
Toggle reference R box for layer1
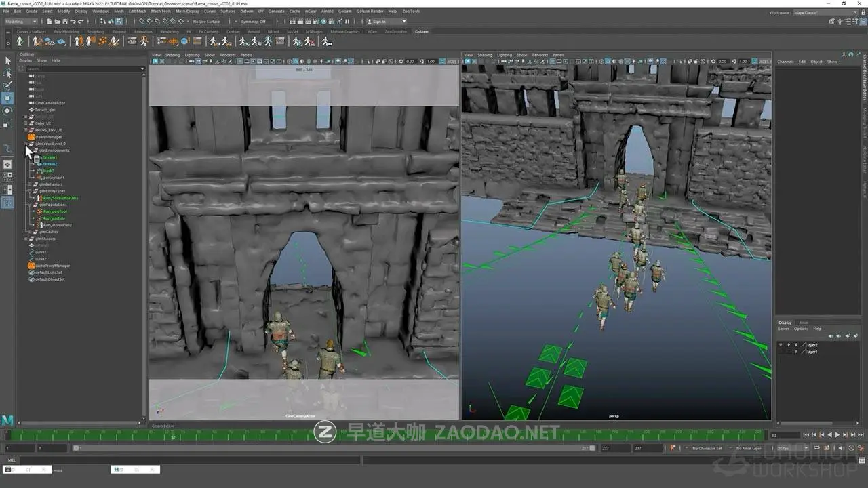(x=796, y=352)
